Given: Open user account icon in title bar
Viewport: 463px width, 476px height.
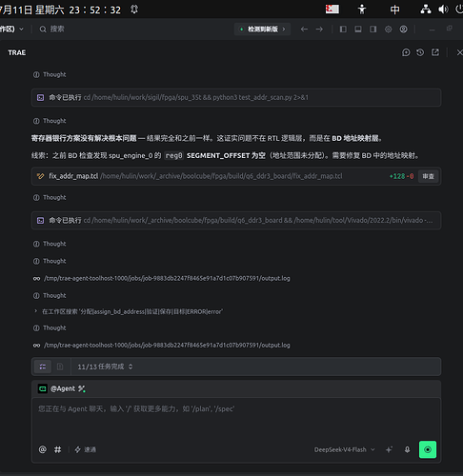Looking at the screenshot, I should point(403,30).
